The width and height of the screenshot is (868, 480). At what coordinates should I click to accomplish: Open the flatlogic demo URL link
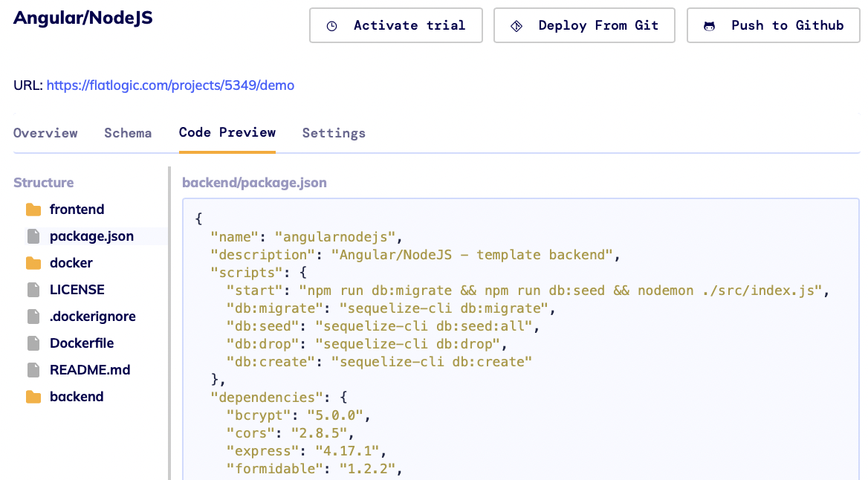[170, 85]
